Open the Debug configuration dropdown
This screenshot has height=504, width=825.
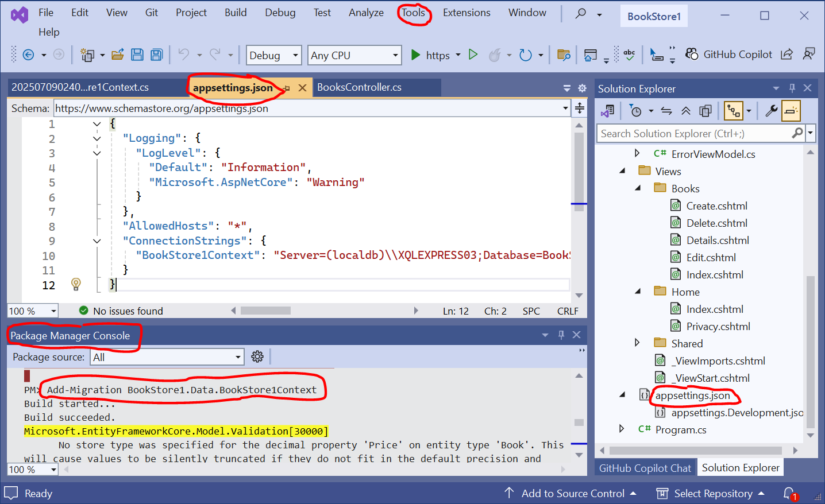pyautogui.click(x=273, y=55)
